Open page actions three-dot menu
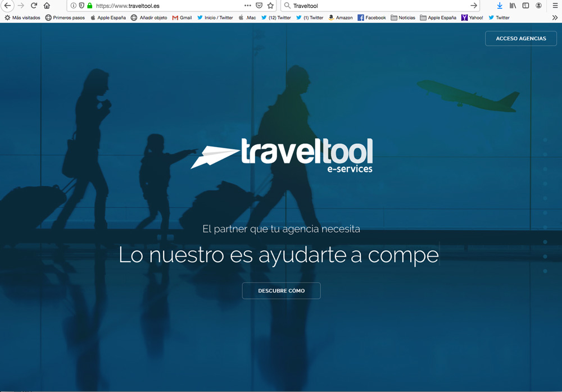The height and width of the screenshot is (392, 562). (x=248, y=6)
